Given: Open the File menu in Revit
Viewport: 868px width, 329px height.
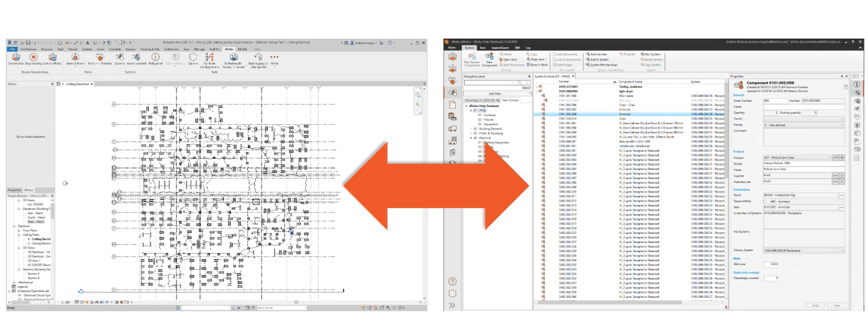Looking at the screenshot, I should pyautogui.click(x=13, y=49).
